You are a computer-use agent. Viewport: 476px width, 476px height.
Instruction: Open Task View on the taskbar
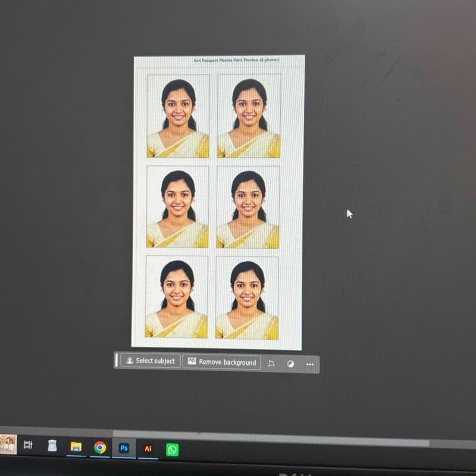pyautogui.click(x=28, y=445)
